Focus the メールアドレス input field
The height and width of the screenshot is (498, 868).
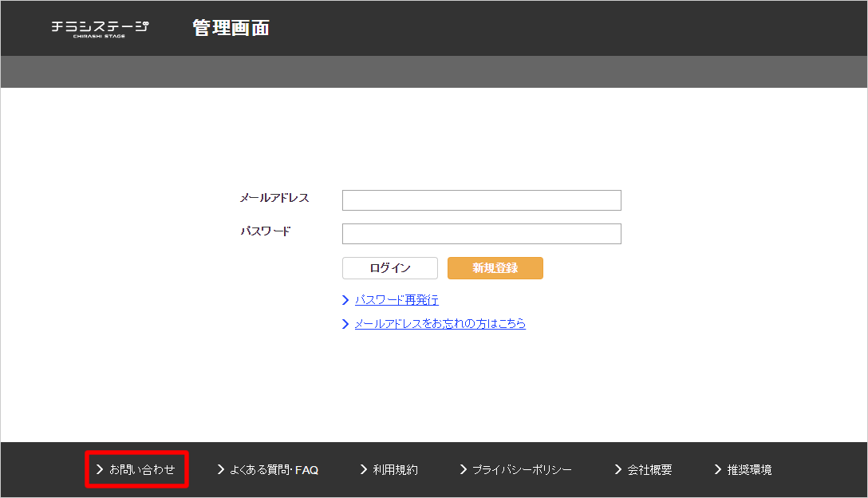[481, 200]
